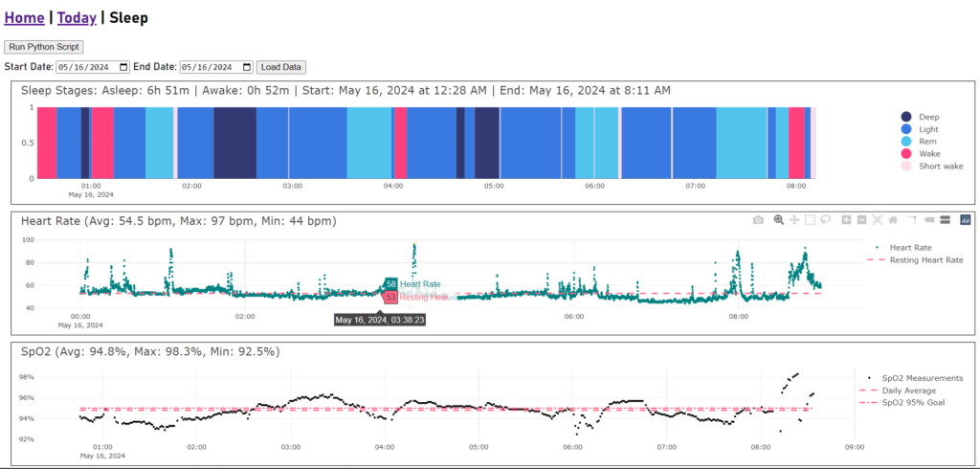The width and height of the screenshot is (980, 469).
Task: Select the Pan tool in chart toolbar
Action: [794, 220]
